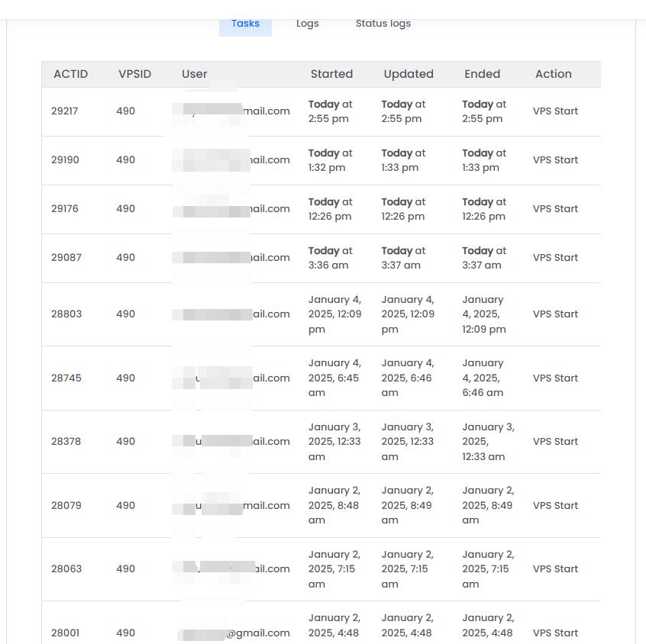Screen dimensions: 646x644
Task: Click the Updated time for task 29087
Action: [403, 258]
